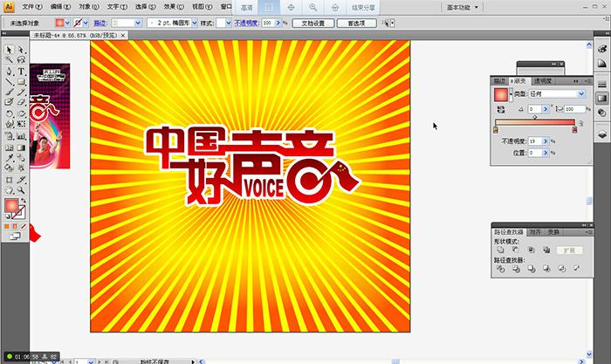Screen dimensions: 611x364
Task: Select the Direct Selection tool
Action: (21, 50)
